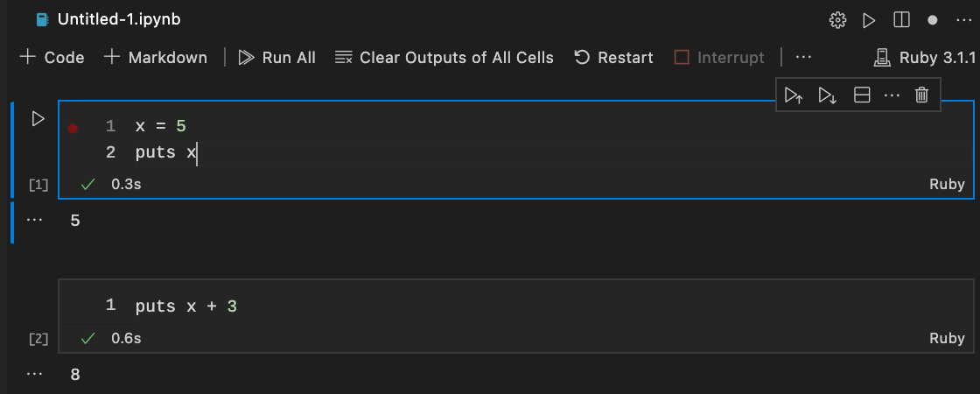Open output options for the first cell
Viewport: 980px width, 394px height.
pos(35,220)
